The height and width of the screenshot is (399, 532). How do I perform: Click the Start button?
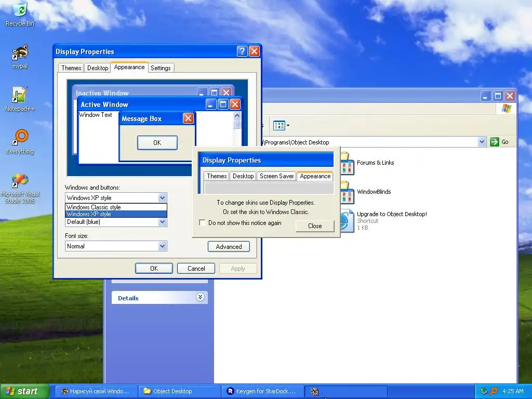click(x=24, y=391)
